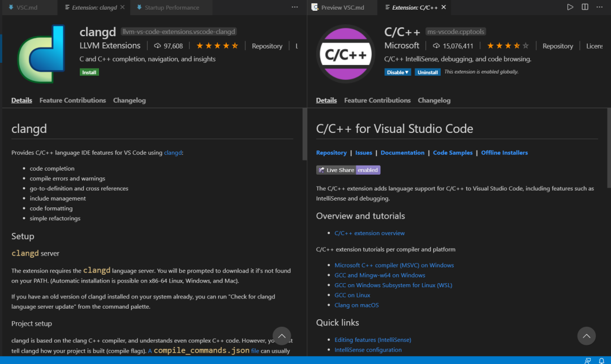This screenshot has height=364, width=611.
Task: Open GCC on Windows Subsystem for Linux link
Action: 393,285
